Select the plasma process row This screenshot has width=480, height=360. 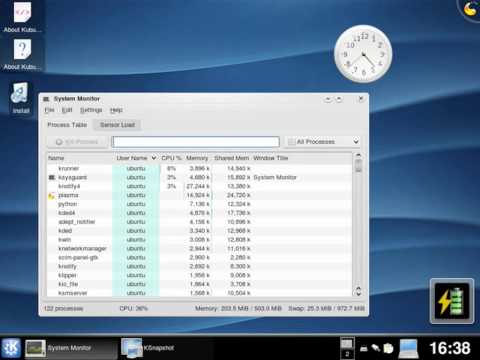(x=199, y=195)
